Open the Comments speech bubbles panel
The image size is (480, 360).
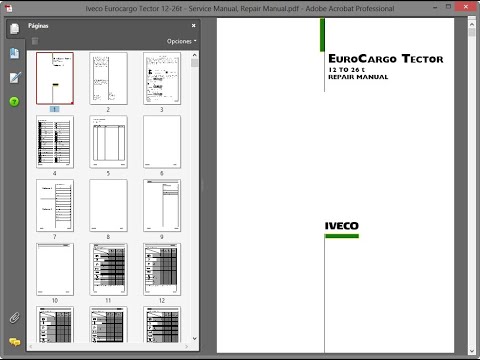[x=15, y=342]
